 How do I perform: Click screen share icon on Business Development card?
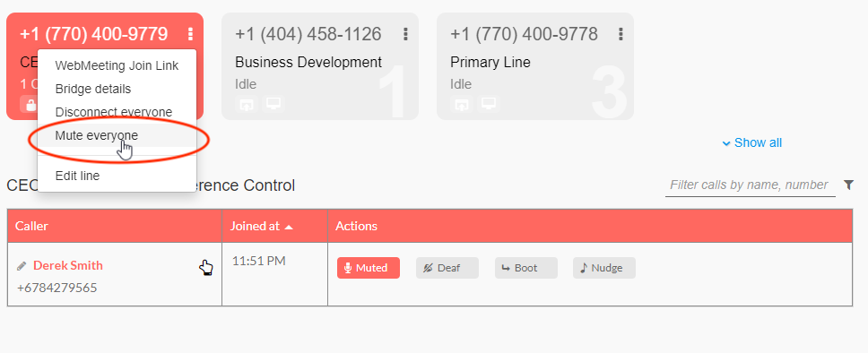(x=247, y=103)
